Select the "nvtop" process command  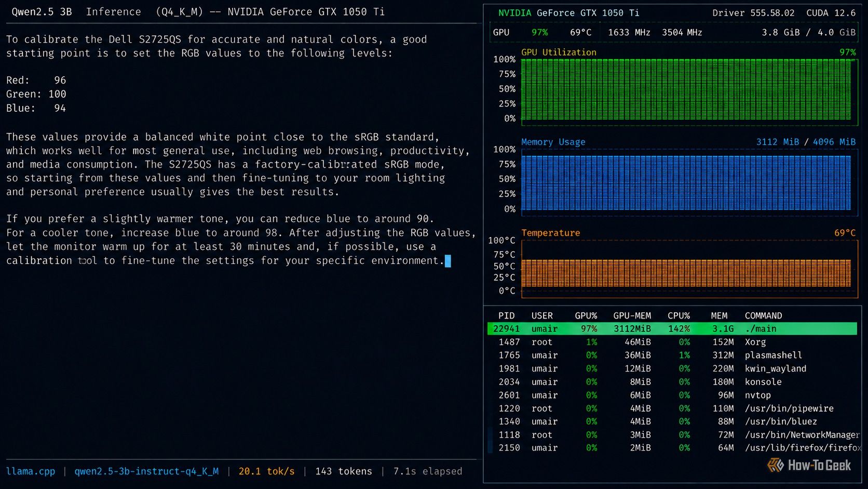tap(758, 395)
